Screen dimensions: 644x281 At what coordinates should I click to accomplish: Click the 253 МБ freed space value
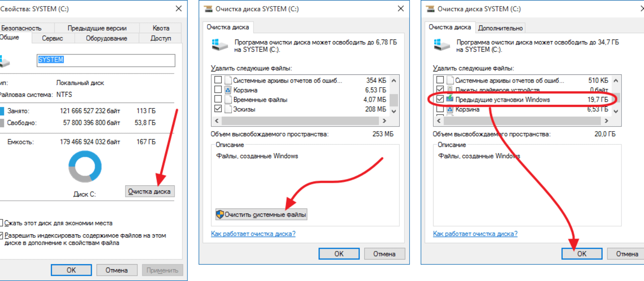[383, 134]
